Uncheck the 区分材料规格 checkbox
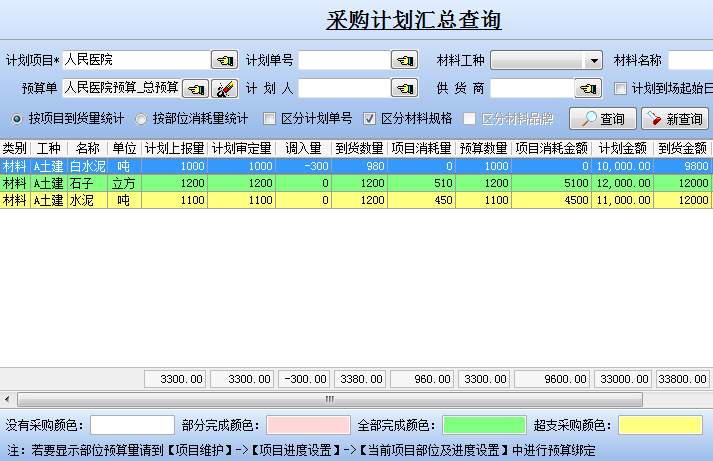This screenshot has height=461, width=713. [x=369, y=119]
